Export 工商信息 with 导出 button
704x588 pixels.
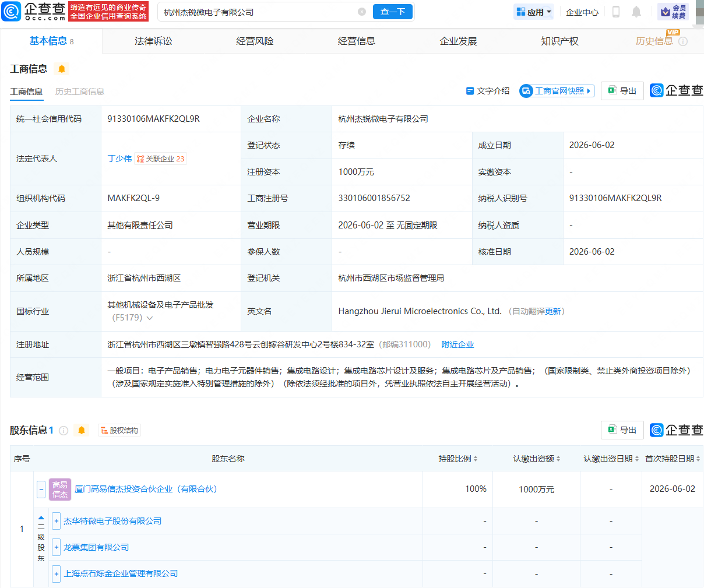pos(622,91)
